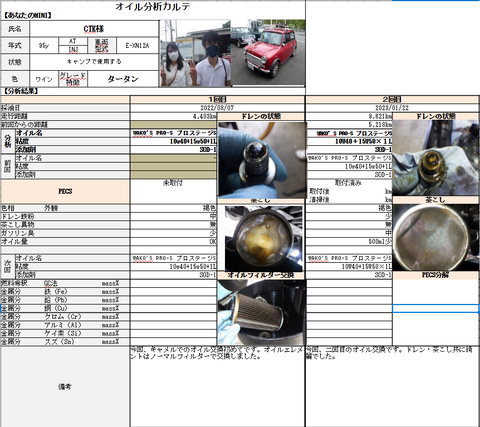Click the スズ (Sn) row label

tap(65, 342)
